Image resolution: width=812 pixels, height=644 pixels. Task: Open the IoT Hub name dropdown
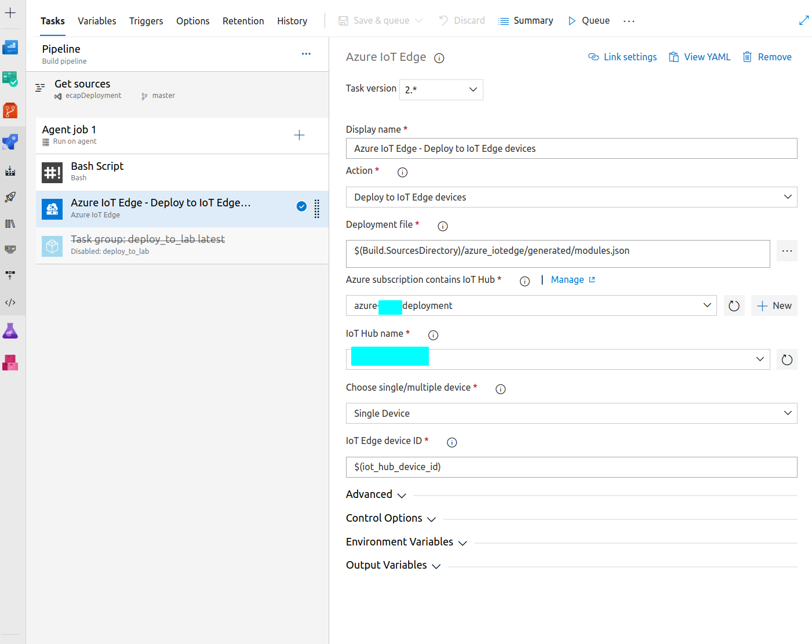pyautogui.click(x=558, y=359)
